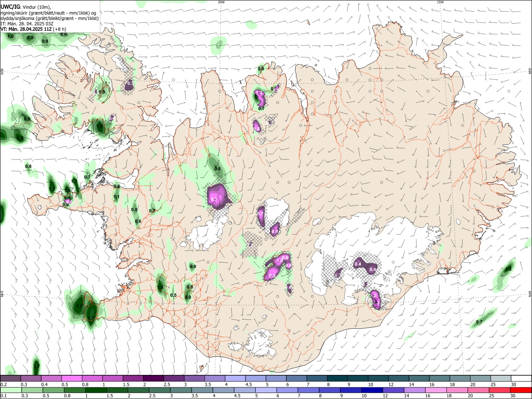
Task: Click the '20W' longitude label
Action: pyautogui.click(x=221, y=2)
